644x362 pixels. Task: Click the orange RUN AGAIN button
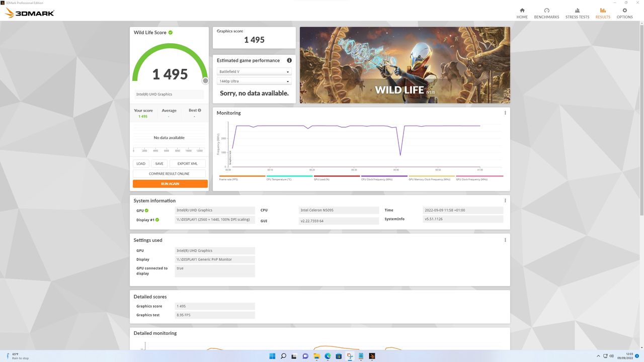click(x=170, y=184)
